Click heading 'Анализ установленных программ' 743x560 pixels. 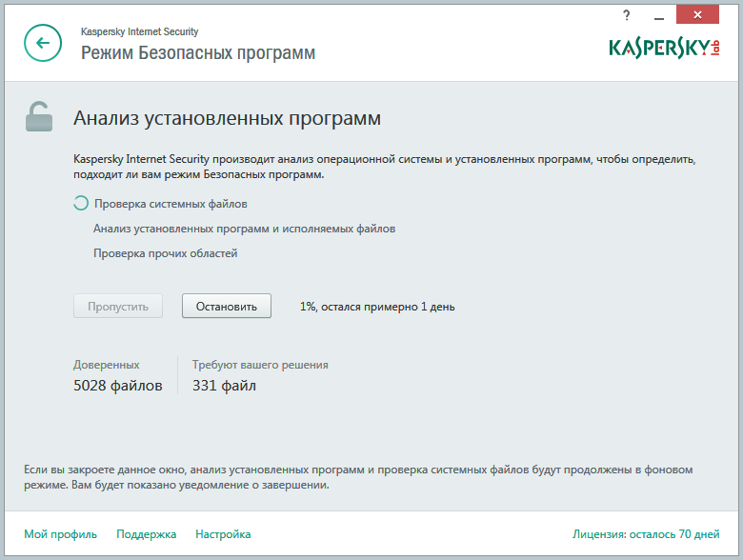(x=227, y=118)
